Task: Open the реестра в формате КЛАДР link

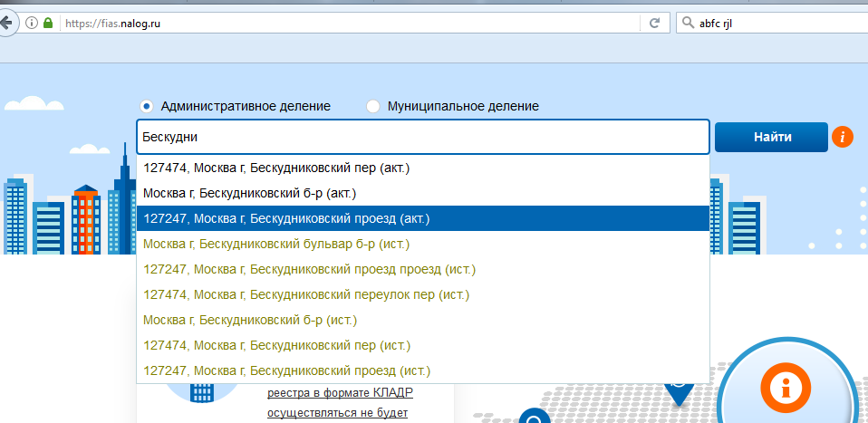Action: pos(340,393)
